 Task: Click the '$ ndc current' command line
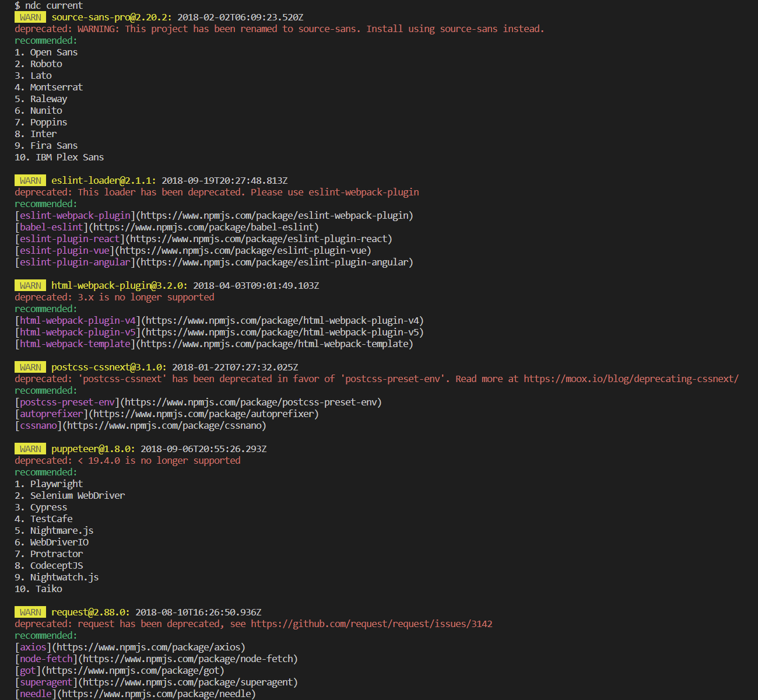(48, 6)
